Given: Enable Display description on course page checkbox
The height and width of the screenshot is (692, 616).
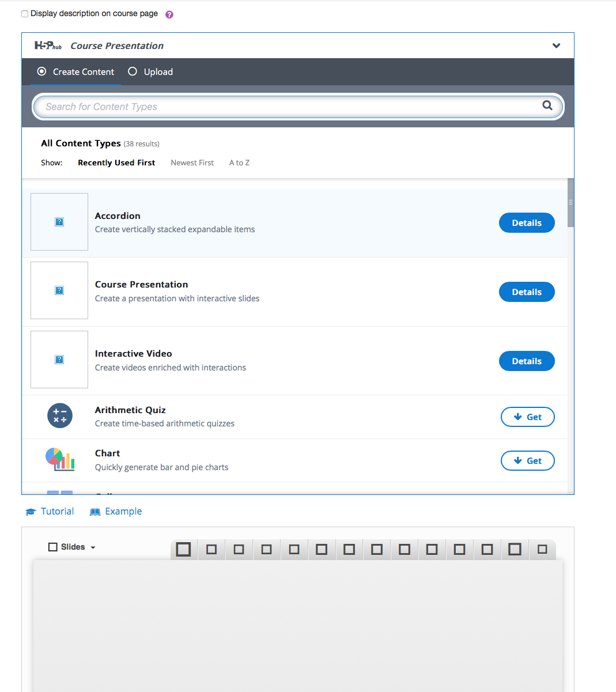Looking at the screenshot, I should (x=25, y=14).
